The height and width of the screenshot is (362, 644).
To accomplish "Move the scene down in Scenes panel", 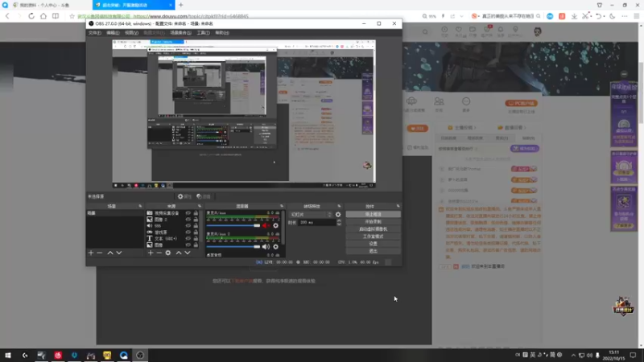I will [x=118, y=253].
